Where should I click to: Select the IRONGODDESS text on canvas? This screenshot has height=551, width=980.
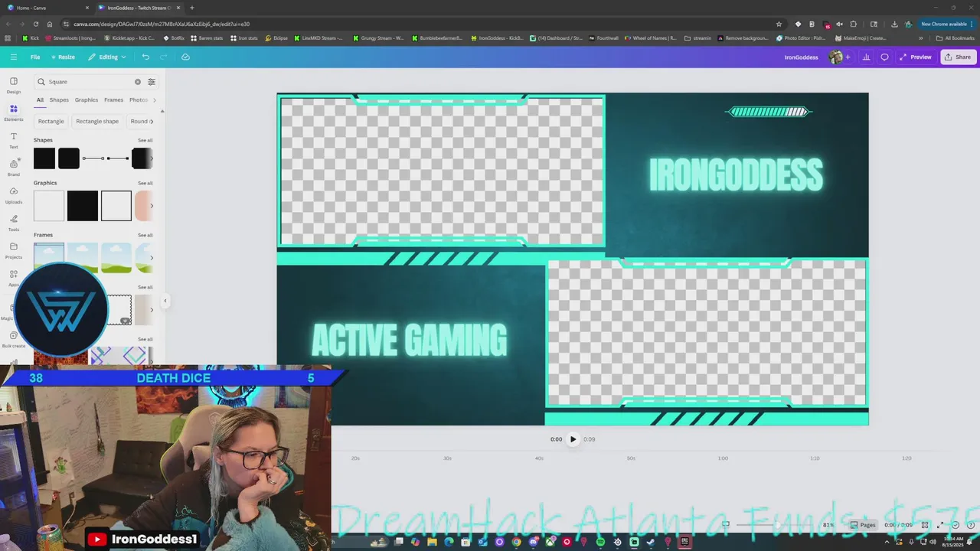click(x=736, y=175)
